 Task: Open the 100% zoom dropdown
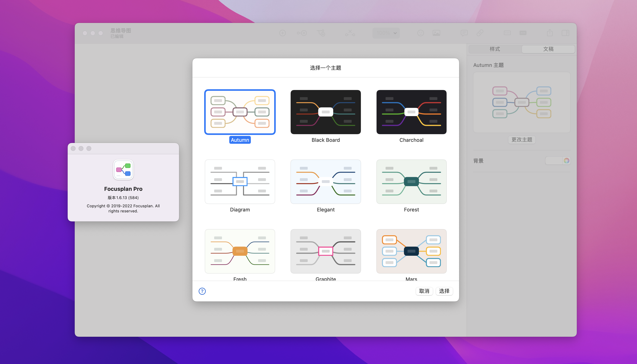pos(386,33)
